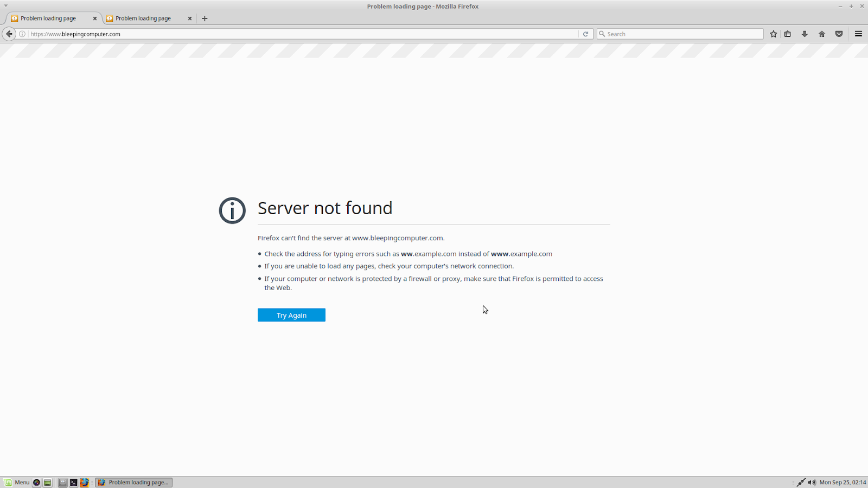Close the active Problem loading page tab
Image resolution: width=868 pixels, height=488 pixels.
click(x=95, y=18)
